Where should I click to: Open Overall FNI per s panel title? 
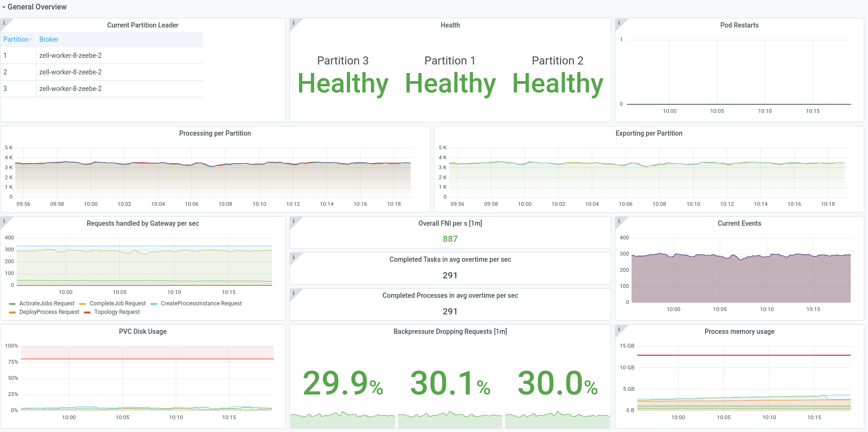coord(450,223)
